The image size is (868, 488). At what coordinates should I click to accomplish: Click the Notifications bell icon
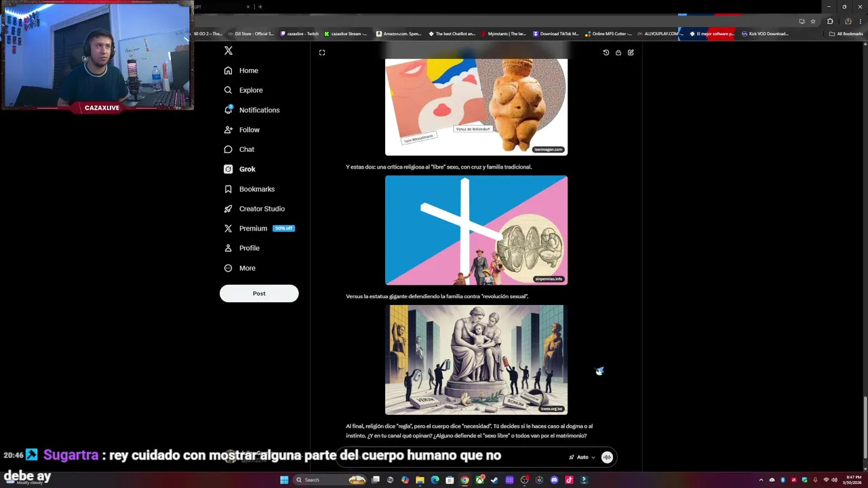point(228,110)
